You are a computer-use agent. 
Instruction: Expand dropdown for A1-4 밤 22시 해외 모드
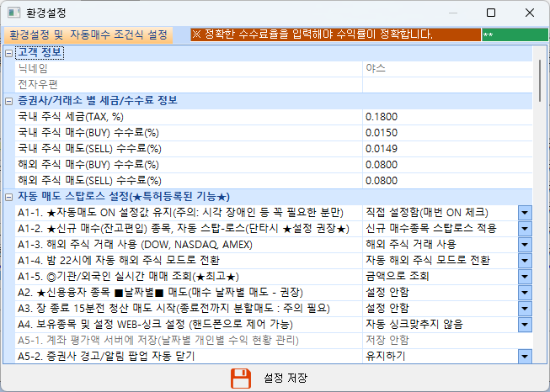524,261
